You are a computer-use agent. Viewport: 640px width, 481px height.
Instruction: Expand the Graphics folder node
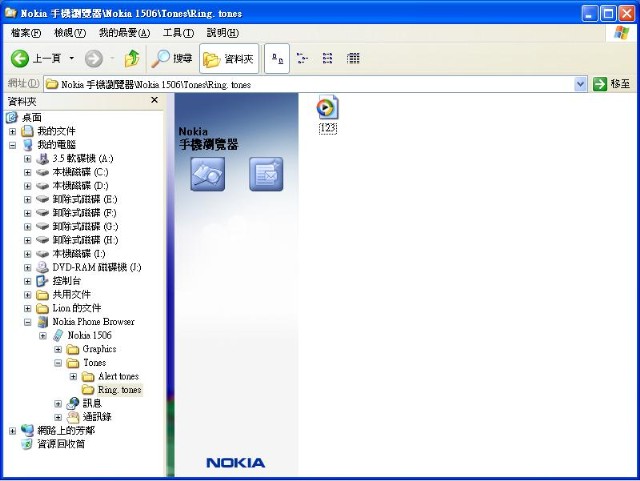(x=58, y=349)
